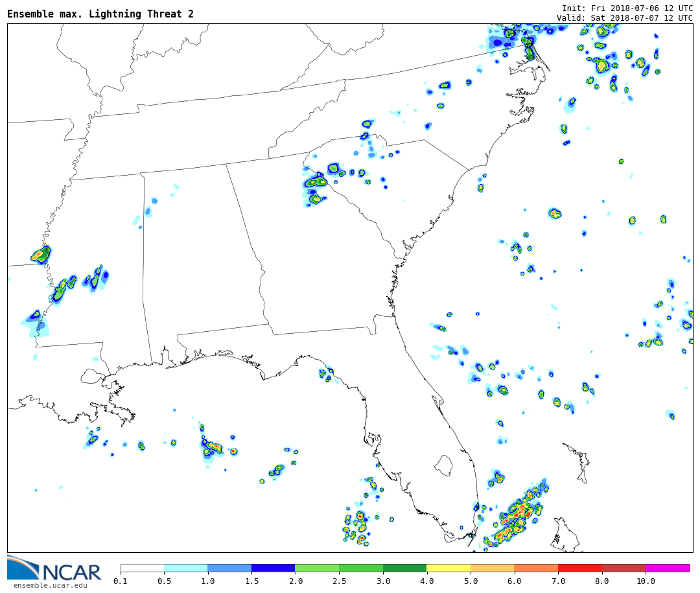The image size is (700, 593).
Task: Click the green lightning cell on Georgia–South Carolina border
Action: point(317,181)
